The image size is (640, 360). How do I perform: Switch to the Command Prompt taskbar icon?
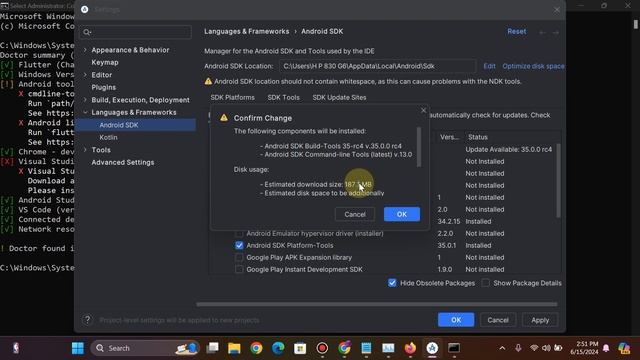point(454,348)
